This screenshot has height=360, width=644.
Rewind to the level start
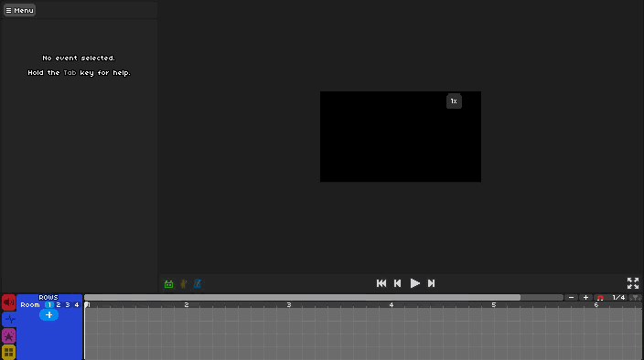pyautogui.click(x=381, y=283)
